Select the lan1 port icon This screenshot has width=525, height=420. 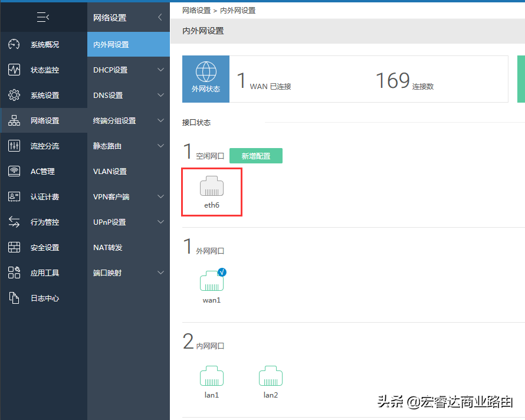tap(212, 376)
